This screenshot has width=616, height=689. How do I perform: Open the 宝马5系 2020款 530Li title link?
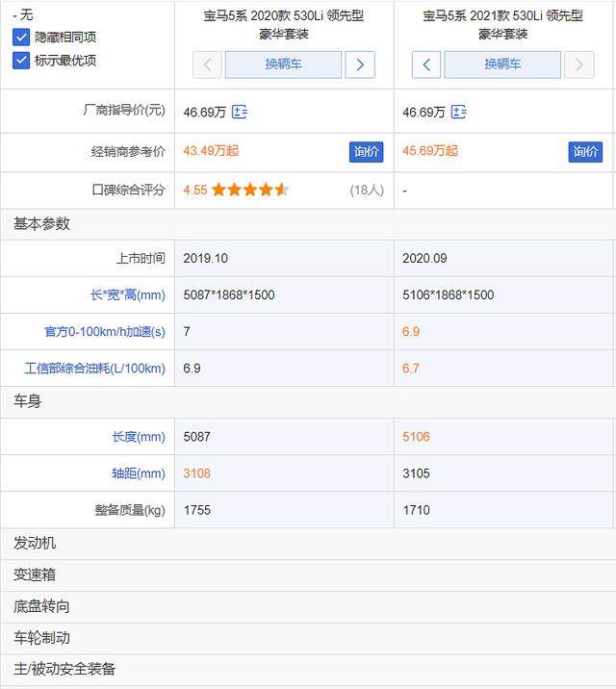point(284,25)
